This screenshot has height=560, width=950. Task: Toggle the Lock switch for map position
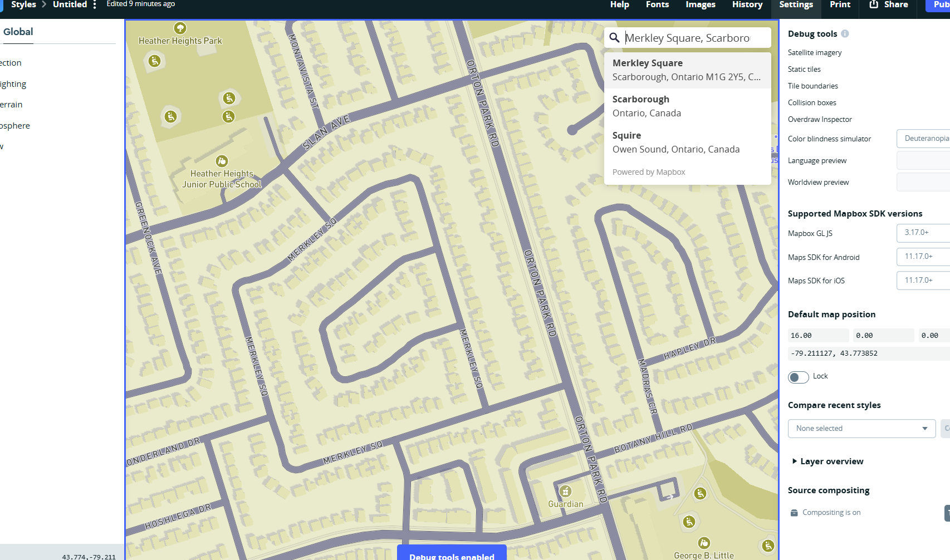tap(798, 377)
